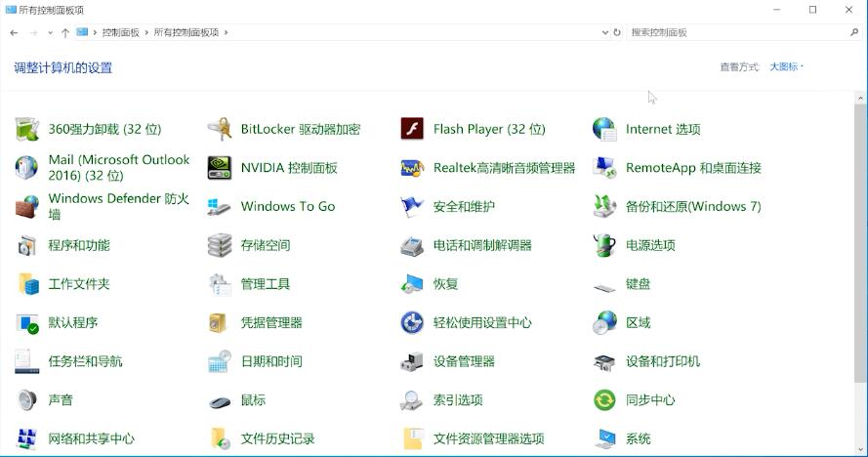Open the 鼠标 mouse icon
868x457 pixels.
[x=220, y=401]
